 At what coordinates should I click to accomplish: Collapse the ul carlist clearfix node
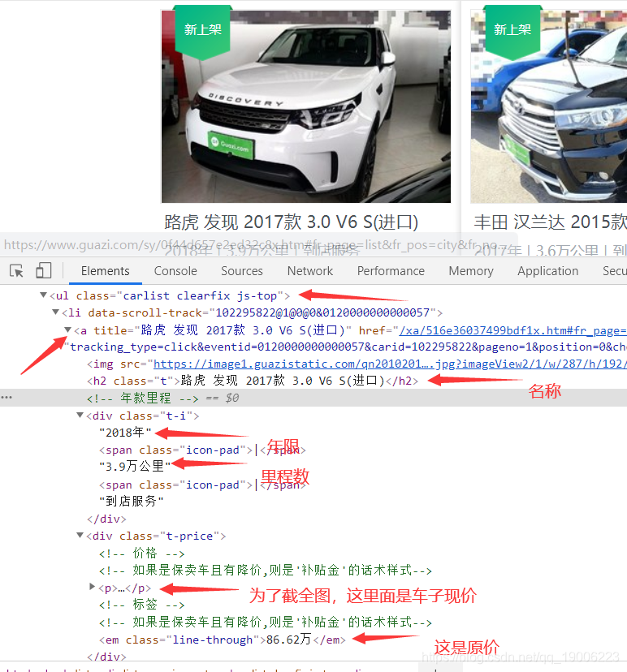43,295
